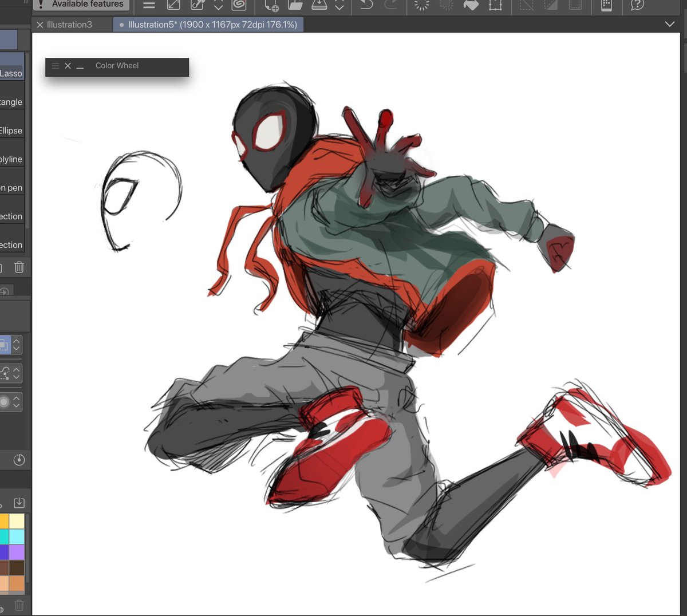Viewport: 687px width, 616px height.
Task: Click the Clip Studio spiral logo icon
Action: click(x=239, y=5)
